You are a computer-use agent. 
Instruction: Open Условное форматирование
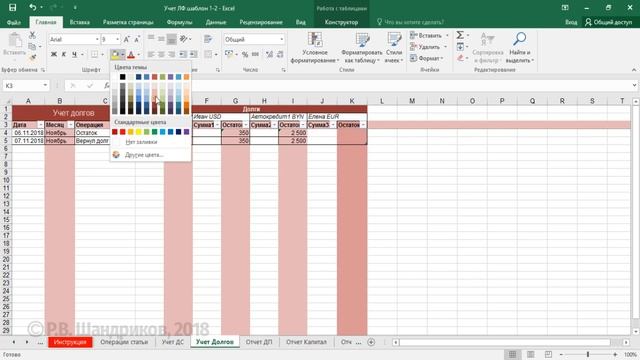coord(315,47)
